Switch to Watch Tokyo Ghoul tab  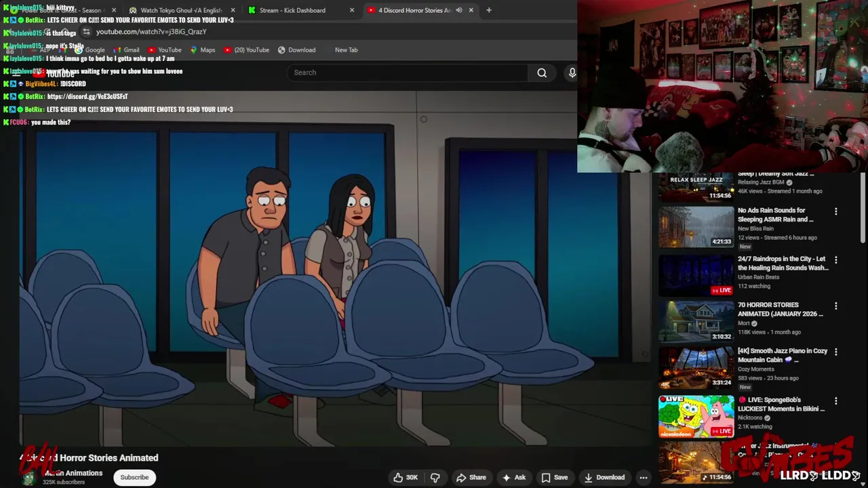[181, 10]
